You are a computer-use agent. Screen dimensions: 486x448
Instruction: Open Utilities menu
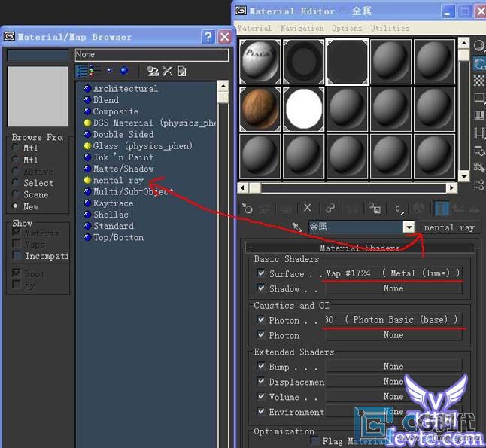(390, 28)
